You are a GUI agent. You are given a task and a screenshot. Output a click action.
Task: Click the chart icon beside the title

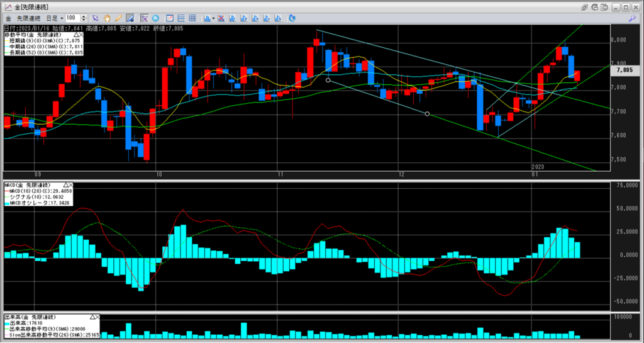8,7
